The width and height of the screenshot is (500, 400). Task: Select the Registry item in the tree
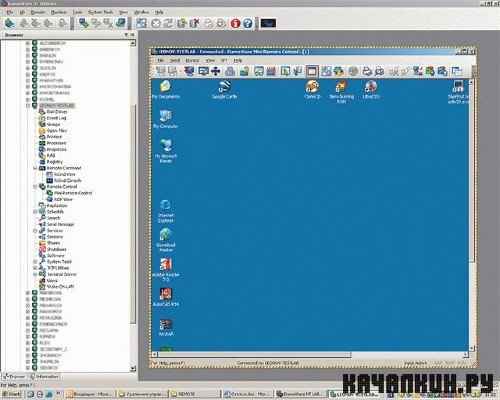coord(54,162)
